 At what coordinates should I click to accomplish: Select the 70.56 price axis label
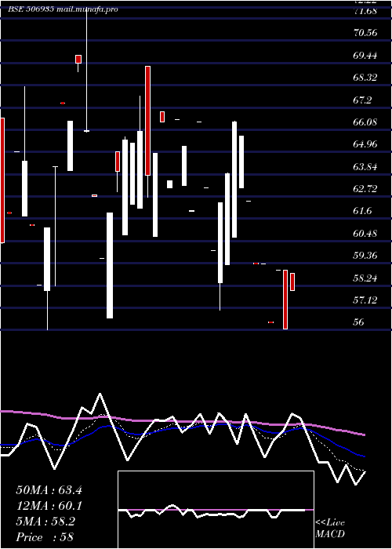tap(365, 33)
